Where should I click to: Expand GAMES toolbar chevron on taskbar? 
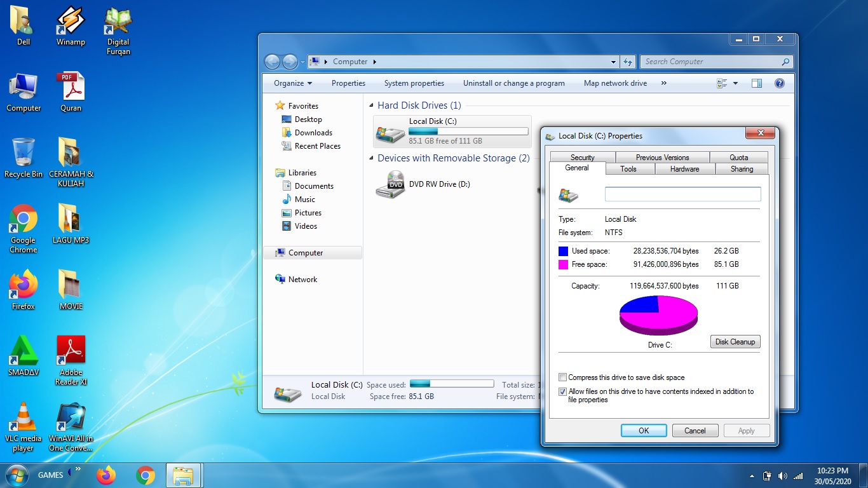point(78,470)
